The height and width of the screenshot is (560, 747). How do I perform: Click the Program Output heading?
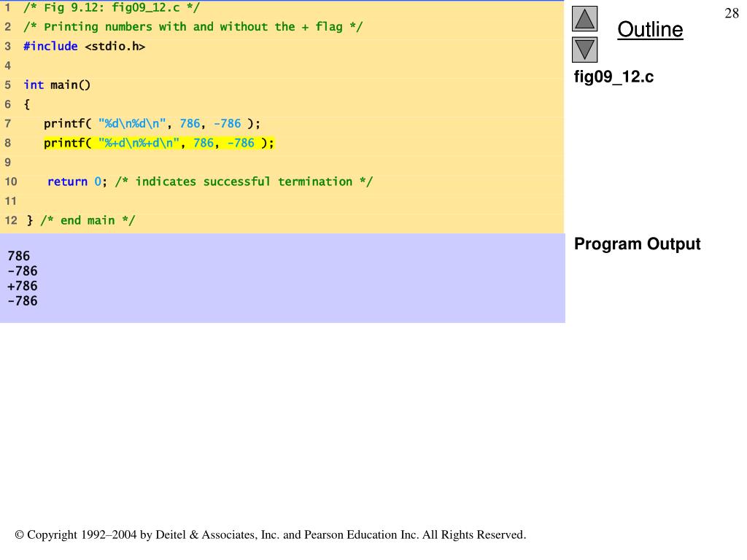click(637, 244)
